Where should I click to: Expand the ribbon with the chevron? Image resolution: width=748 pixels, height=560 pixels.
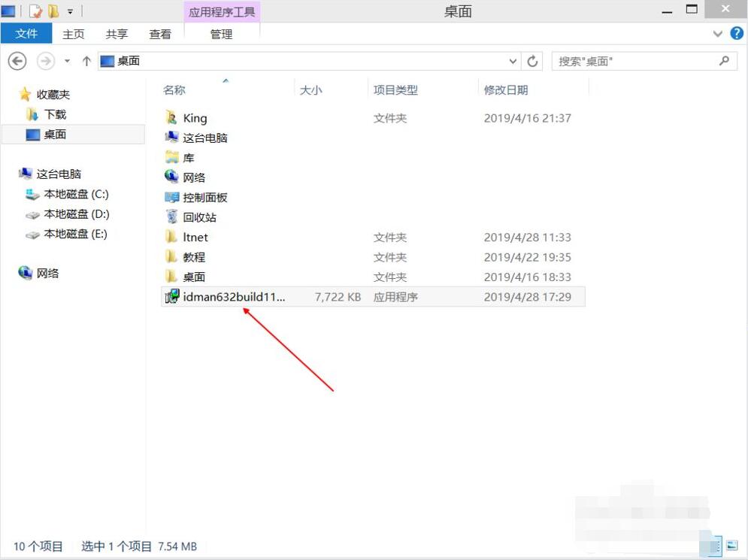pos(717,33)
